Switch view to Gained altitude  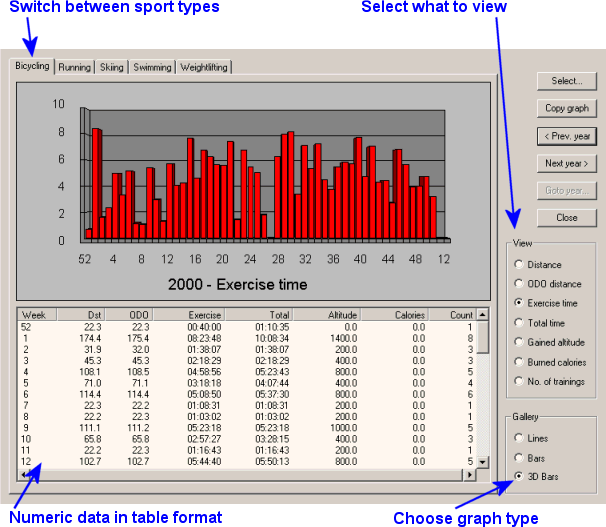point(518,342)
